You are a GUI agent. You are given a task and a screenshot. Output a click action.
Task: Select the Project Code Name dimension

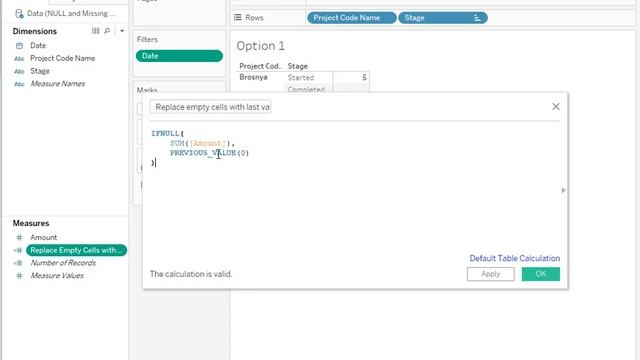click(62, 58)
